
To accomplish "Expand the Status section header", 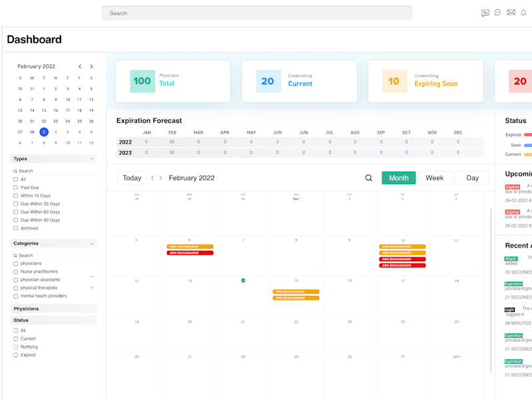I will [54, 320].
